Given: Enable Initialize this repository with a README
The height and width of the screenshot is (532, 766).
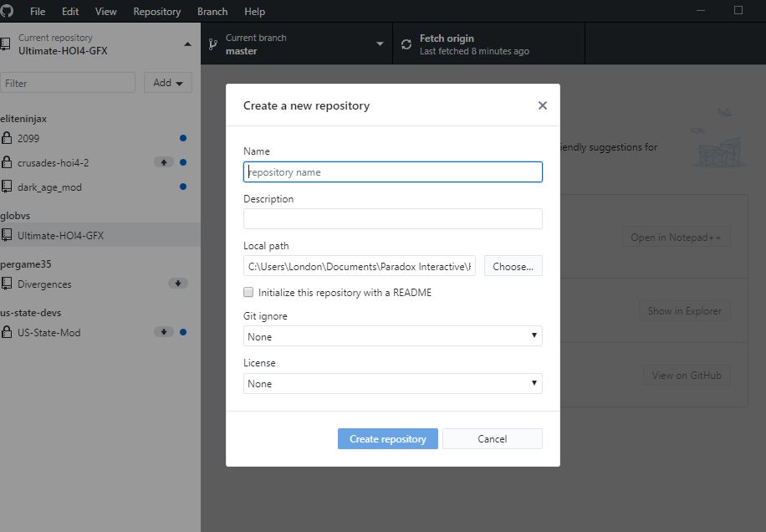Looking at the screenshot, I should (248, 293).
